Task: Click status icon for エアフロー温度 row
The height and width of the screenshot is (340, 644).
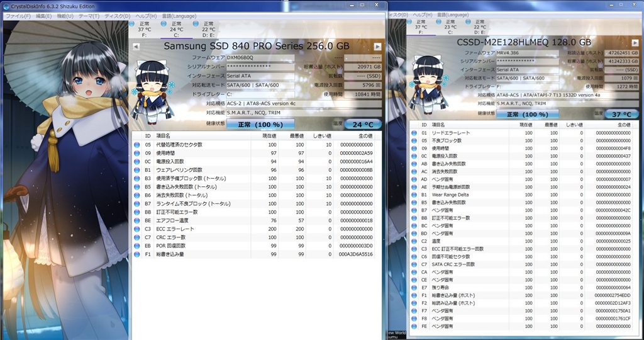Action: click(x=136, y=221)
